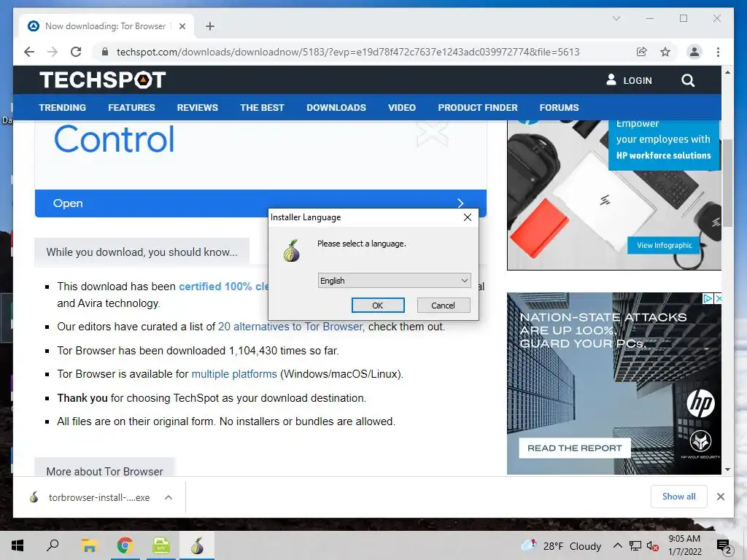The image size is (747, 560).
Task: Open the FEATURES menu
Action: (131, 108)
